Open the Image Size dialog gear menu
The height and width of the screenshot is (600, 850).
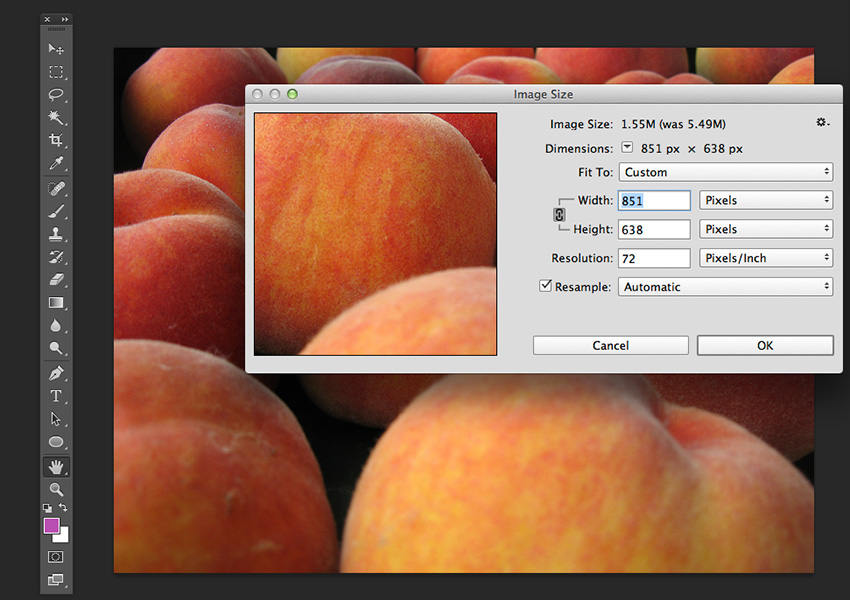(x=820, y=122)
